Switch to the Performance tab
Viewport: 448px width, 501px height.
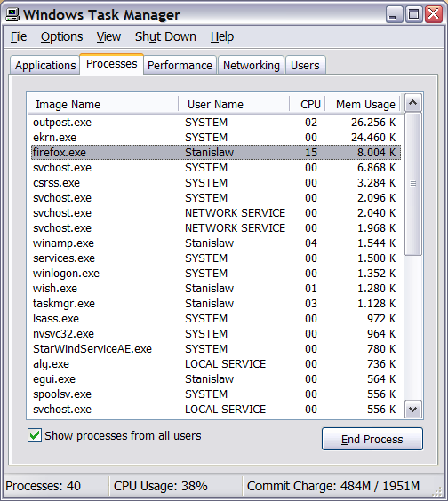[x=180, y=65]
